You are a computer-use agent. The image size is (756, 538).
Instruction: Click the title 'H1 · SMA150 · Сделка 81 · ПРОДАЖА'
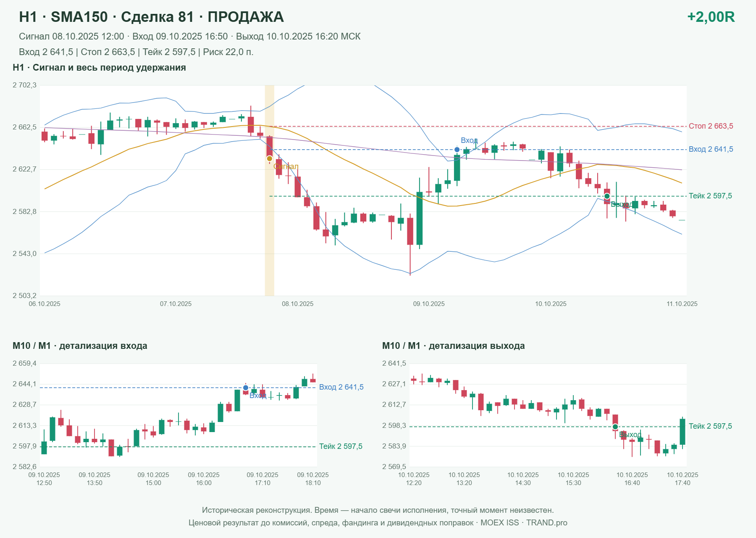pyautogui.click(x=152, y=17)
